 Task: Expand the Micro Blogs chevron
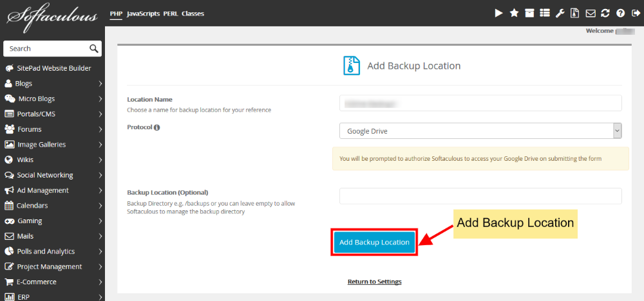(100, 99)
